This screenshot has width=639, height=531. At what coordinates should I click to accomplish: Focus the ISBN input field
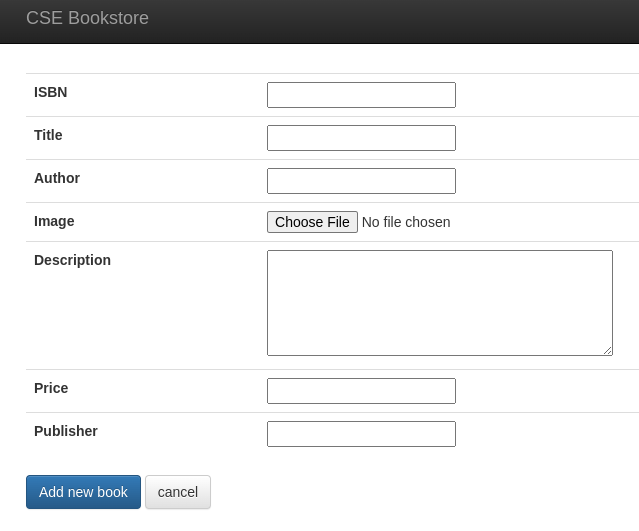tap(361, 95)
